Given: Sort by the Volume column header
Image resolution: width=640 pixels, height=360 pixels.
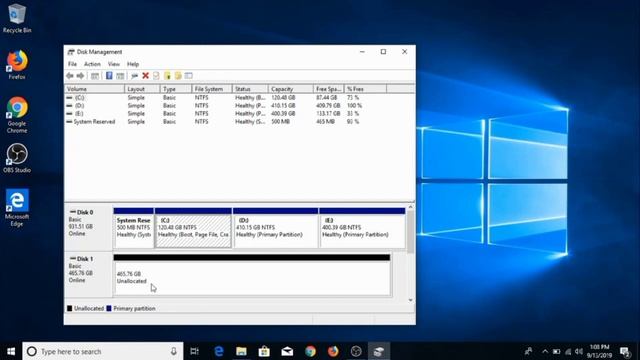Looking at the screenshot, I should click(94, 89).
